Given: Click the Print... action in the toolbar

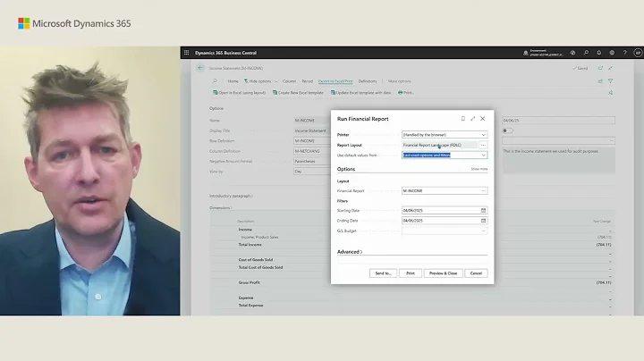Looking at the screenshot, I should click(406, 93).
